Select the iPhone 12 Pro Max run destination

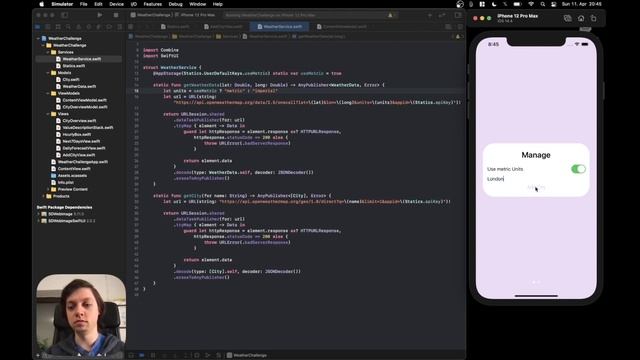coord(198,15)
